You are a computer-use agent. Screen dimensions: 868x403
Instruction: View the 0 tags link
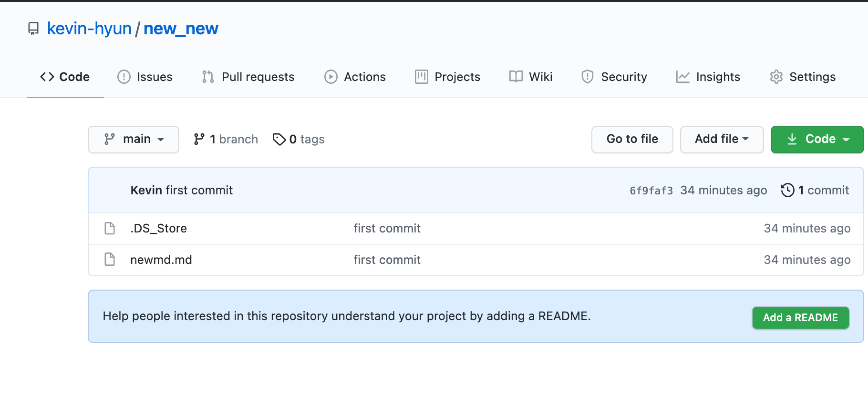[x=299, y=139]
